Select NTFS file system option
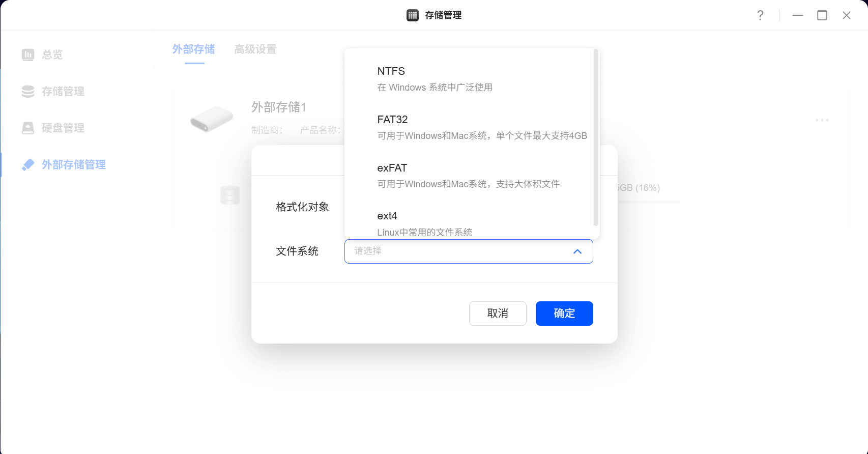 (x=469, y=79)
